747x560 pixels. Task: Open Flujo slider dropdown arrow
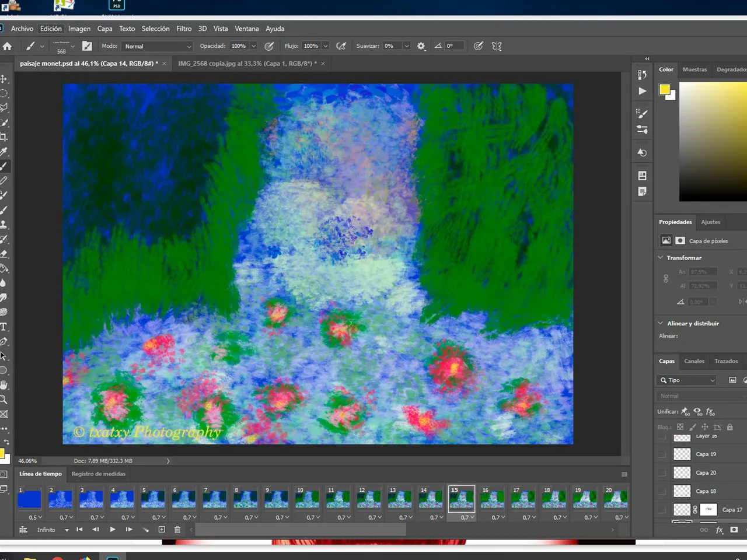(x=326, y=46)
